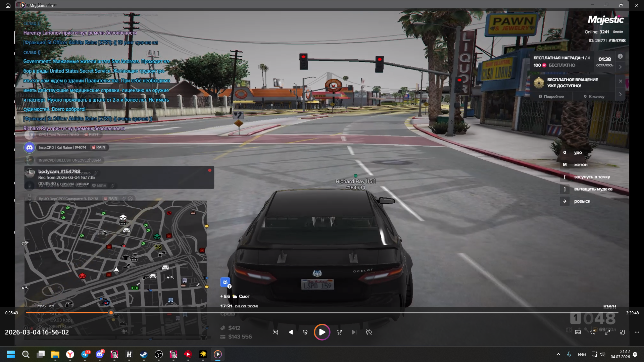Click the total duration 3:39:48 label
Viewport: 644px width, 362px height.
pyautogui.click(x=632, y=313)
